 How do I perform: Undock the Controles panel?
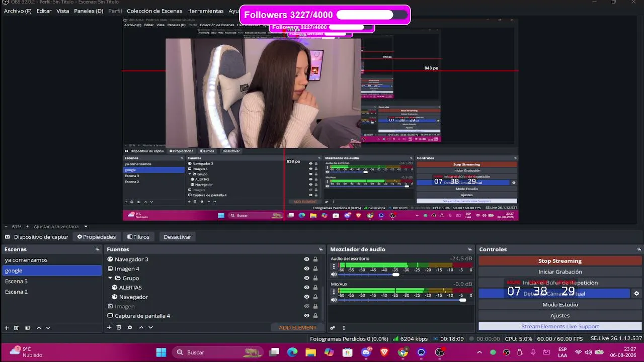(639, 249)
